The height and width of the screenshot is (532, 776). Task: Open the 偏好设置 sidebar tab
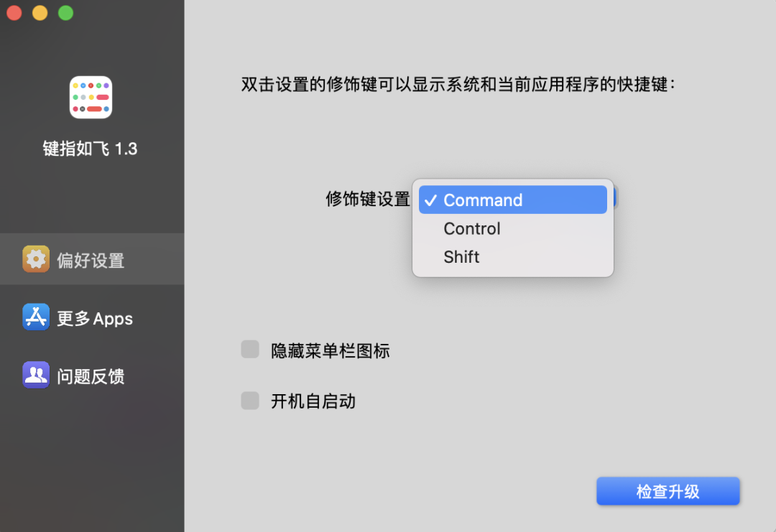(91, 260)
